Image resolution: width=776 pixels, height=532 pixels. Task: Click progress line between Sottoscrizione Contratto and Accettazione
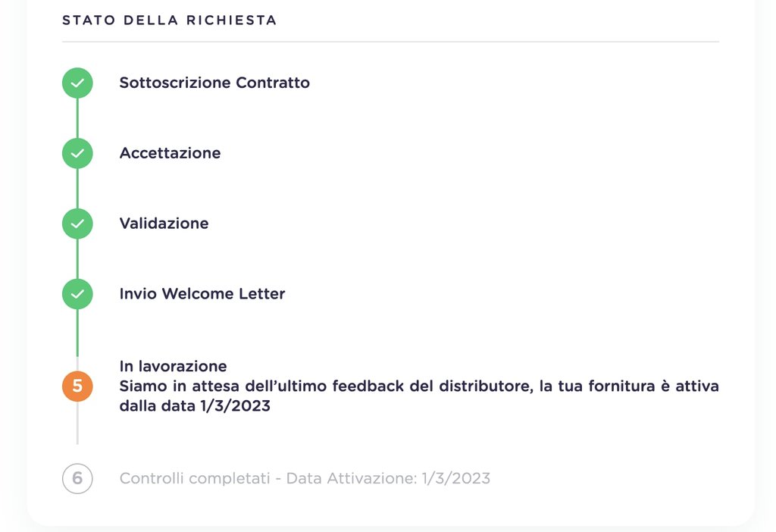[x=77, y=119]
